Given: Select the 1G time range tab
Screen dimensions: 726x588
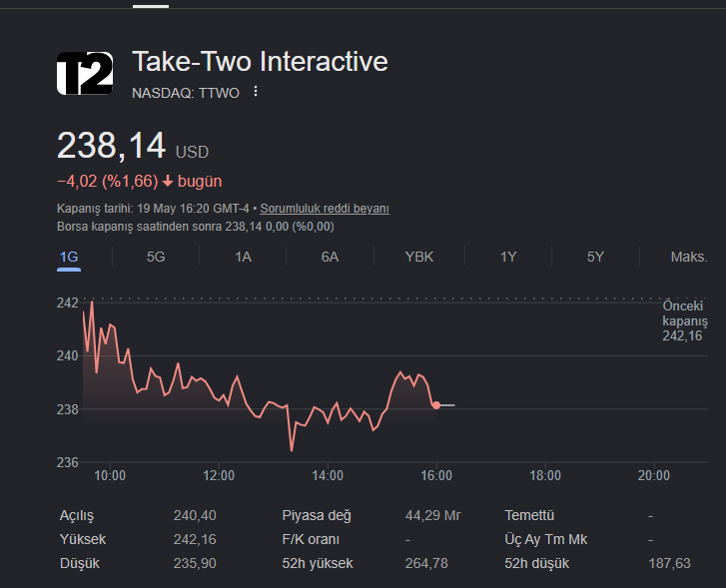Looking at the screenshot, I should pos(69,257).
